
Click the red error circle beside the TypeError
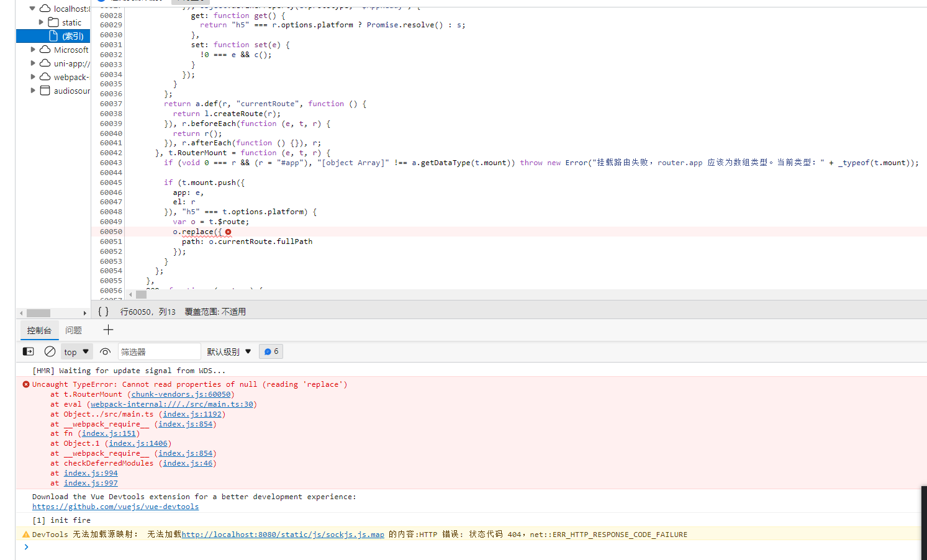click(x=25, y=384)
